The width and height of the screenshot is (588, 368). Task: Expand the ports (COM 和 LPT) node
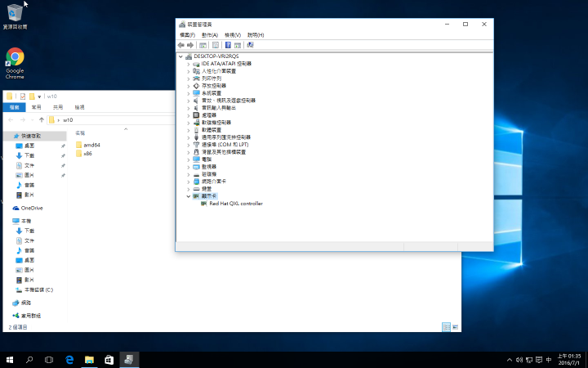[189, 145]
